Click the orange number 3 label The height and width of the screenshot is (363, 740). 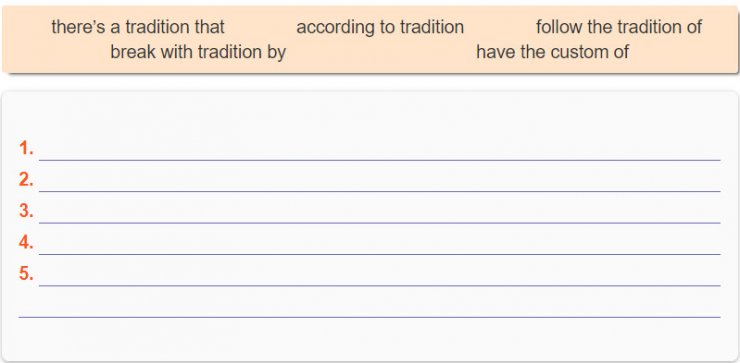click(26, 211)
